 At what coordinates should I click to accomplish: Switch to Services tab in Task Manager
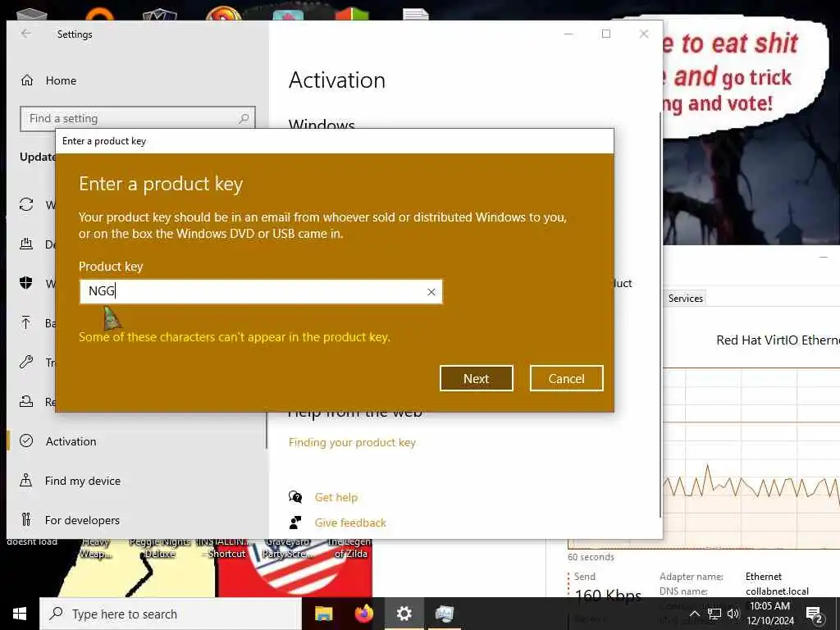point(685,299)
